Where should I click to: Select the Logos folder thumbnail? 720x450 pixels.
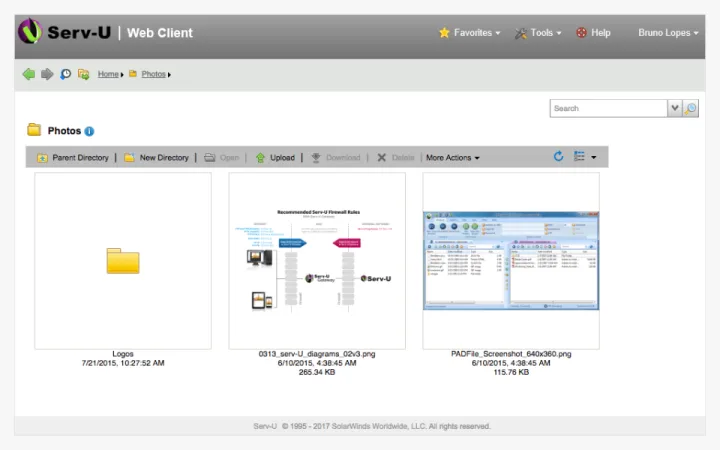point(123,261)
